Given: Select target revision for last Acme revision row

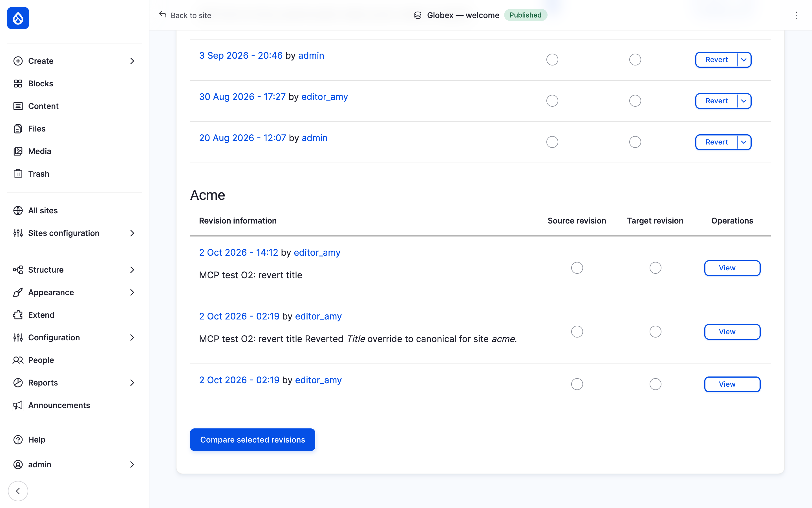Looking at the screenshot, I should point(655,384).
